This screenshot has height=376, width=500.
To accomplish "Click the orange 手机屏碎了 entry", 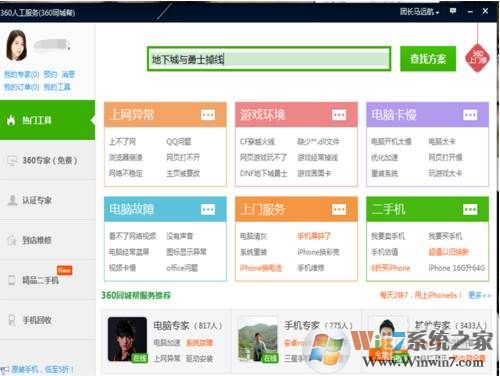I will click(x=314, y=236).
